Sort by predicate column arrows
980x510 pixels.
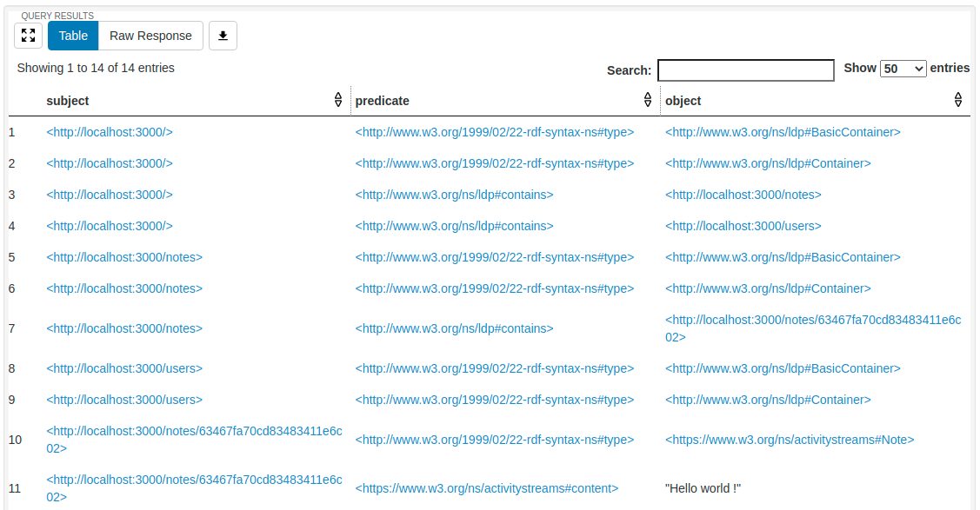pos(647,100)
